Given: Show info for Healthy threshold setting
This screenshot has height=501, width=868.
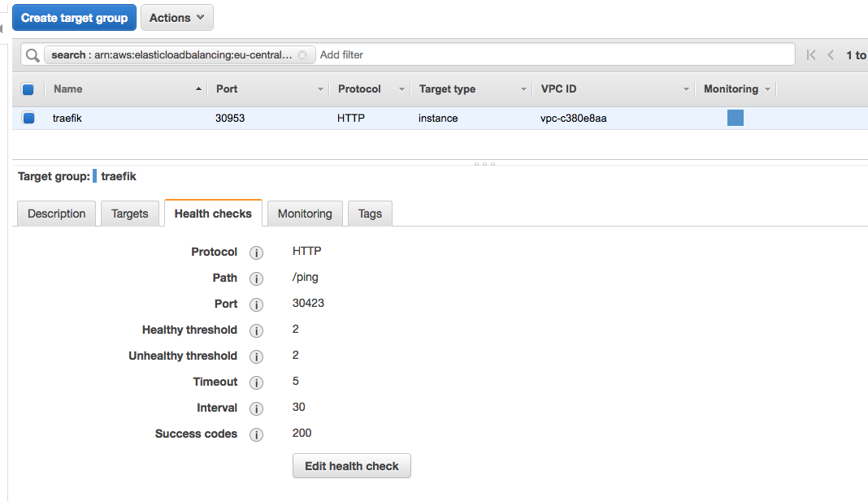Looking at the screenshot, I should coord(256,330).
